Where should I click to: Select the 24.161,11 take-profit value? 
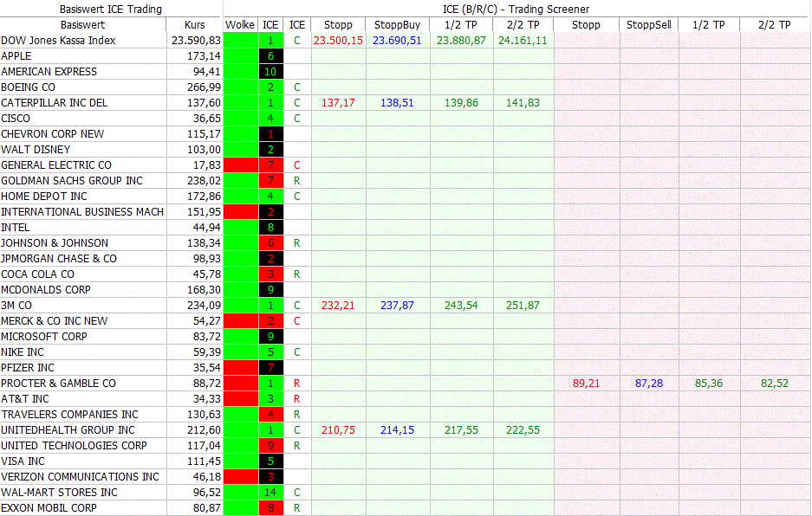click(x=523, y=41)
